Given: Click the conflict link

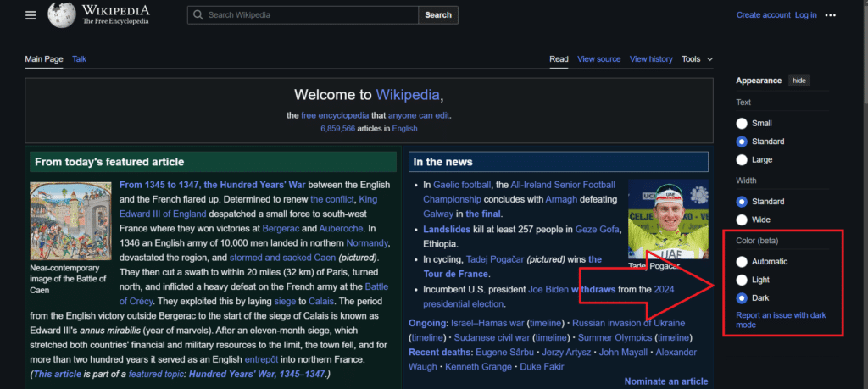Looking at the screenshot, I should (332, 199).
